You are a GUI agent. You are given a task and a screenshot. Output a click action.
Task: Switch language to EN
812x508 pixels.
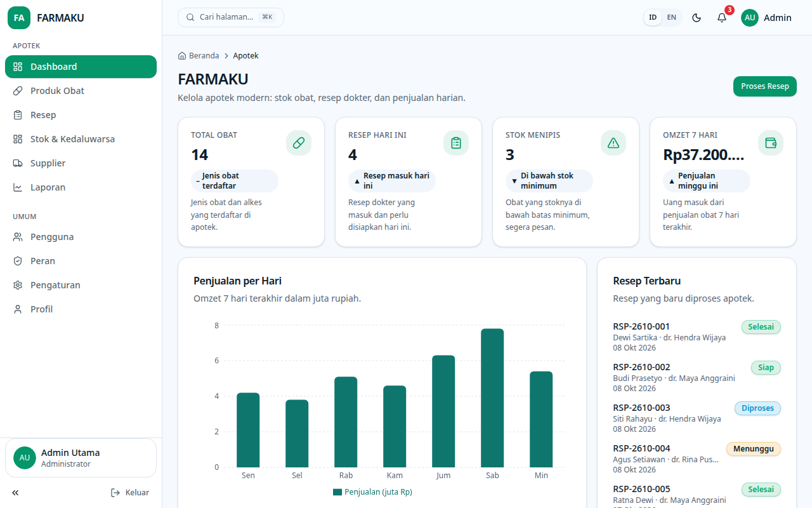[x=672, y=18]
